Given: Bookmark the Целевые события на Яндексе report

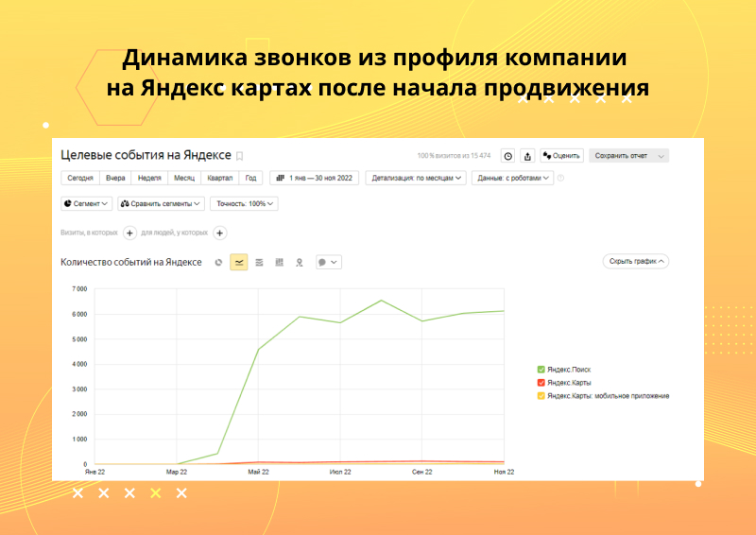Looking at the screenshot, I should click(240, 156).
